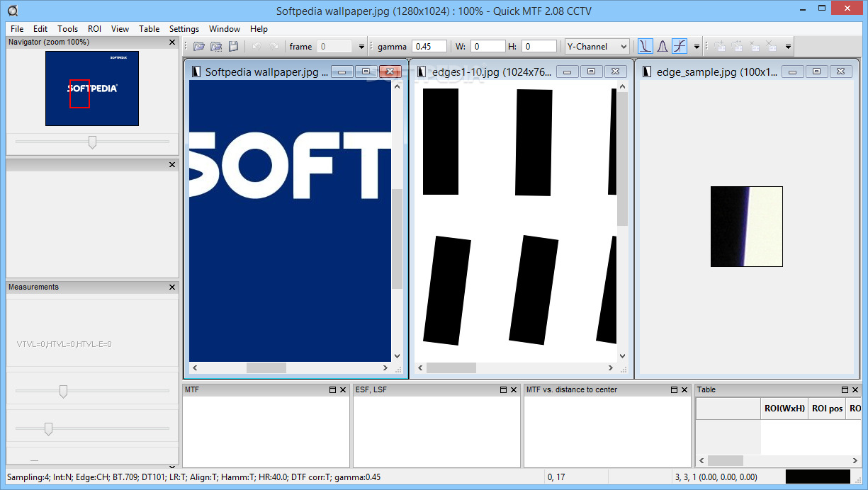Open the File menu
This screenshot has height=490, width=868.
click(x=17, y=29)
